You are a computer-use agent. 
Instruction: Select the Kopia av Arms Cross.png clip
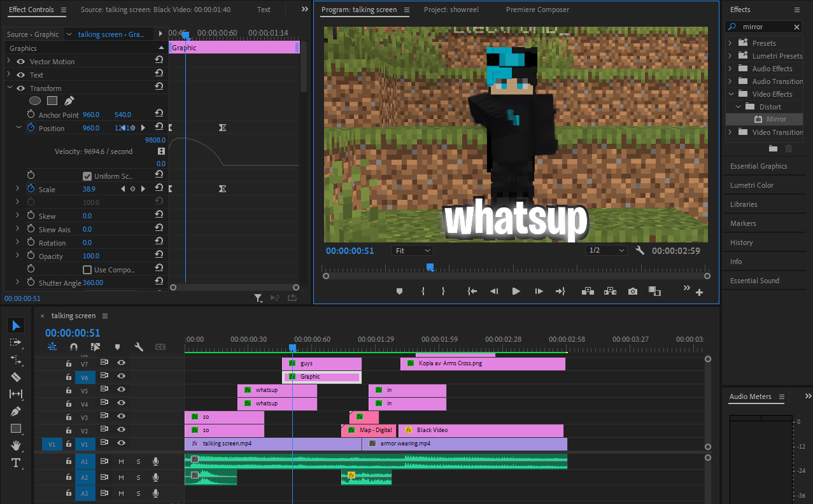[x=483, y=363]
